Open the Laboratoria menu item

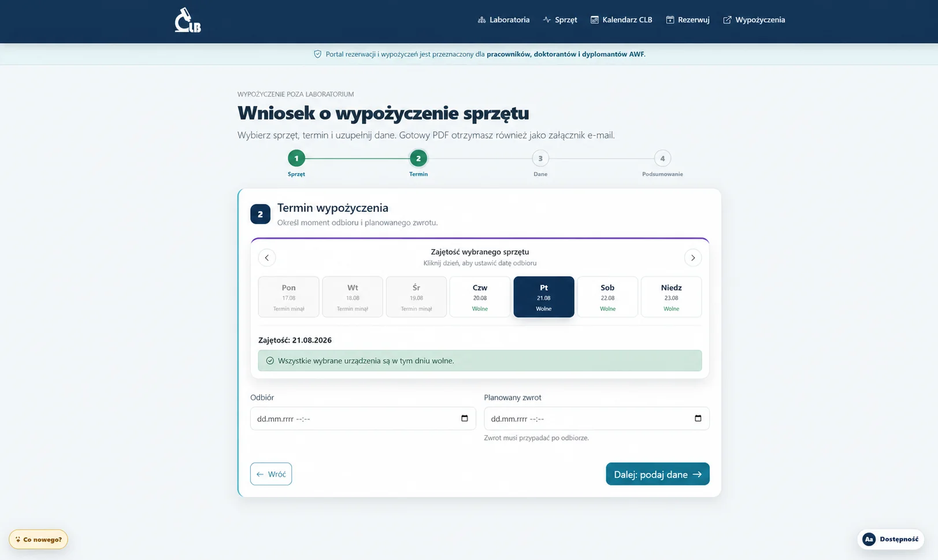click(503, 20)
